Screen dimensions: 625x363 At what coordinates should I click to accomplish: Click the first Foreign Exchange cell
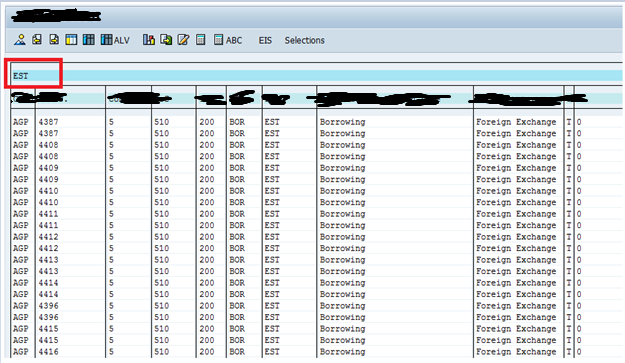516,122
